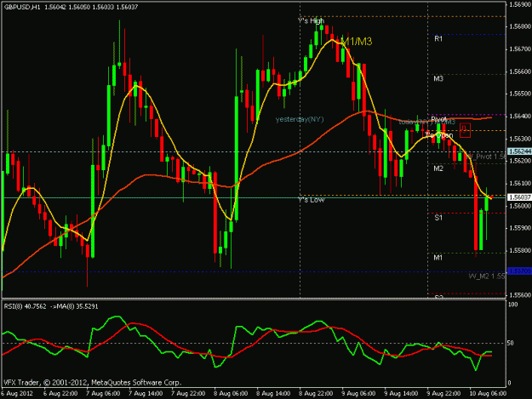Image resolution: width=532 pixels, height=399 pixels.
Task: Select the GBPUSD,H1 chart title text
Action: pos(22,7)
